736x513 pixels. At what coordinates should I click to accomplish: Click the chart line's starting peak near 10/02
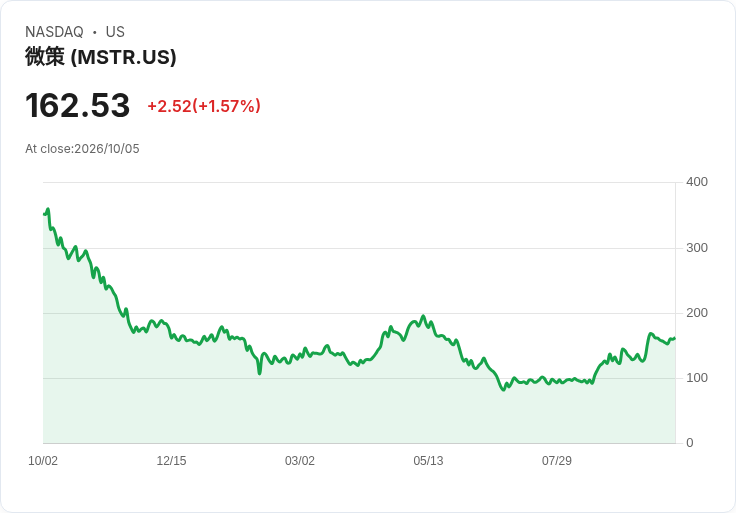47,209
